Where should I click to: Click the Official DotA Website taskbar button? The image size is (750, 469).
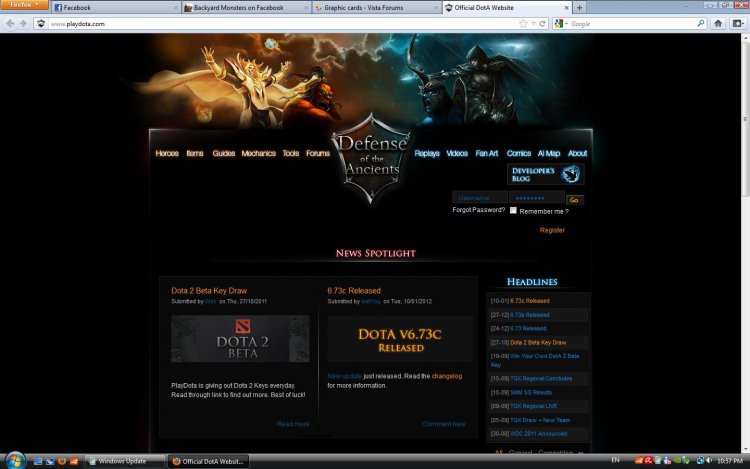(209, 461)
